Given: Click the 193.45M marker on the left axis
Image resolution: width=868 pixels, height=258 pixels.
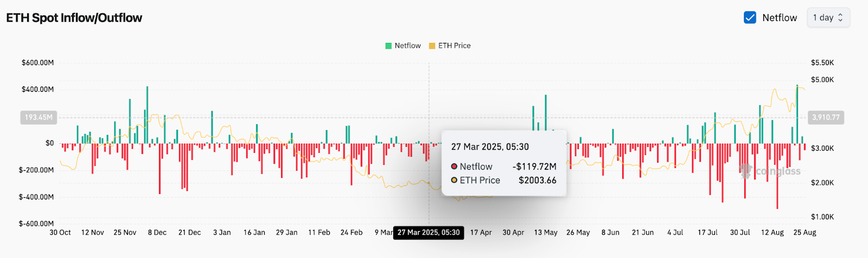Looking at the screenshot, I should [x=39, y=118].
